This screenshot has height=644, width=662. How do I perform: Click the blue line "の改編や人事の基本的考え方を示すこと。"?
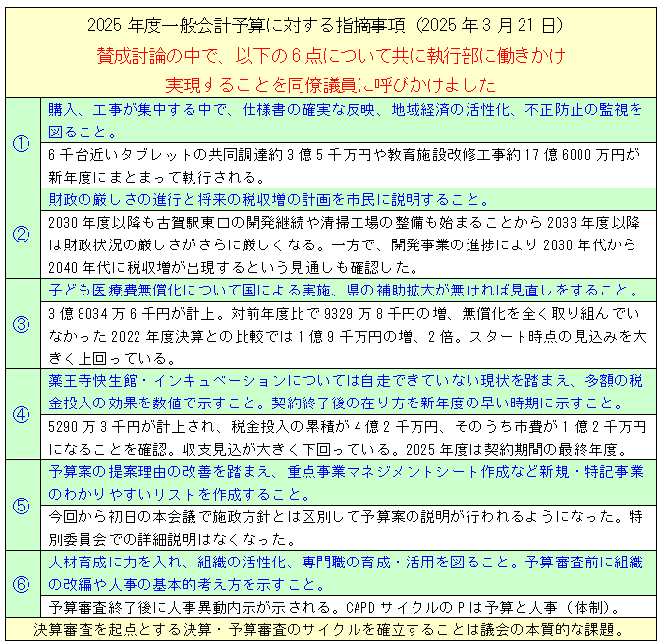(187, 585)
